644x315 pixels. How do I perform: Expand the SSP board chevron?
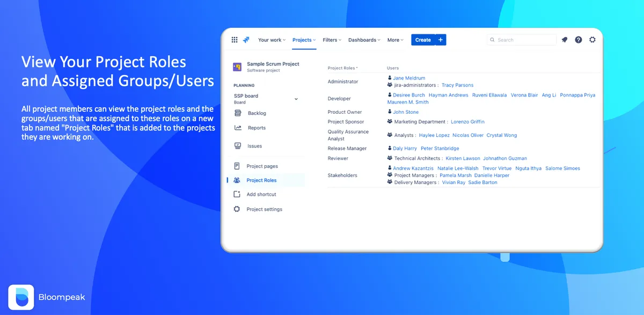[x=296, y=99]
